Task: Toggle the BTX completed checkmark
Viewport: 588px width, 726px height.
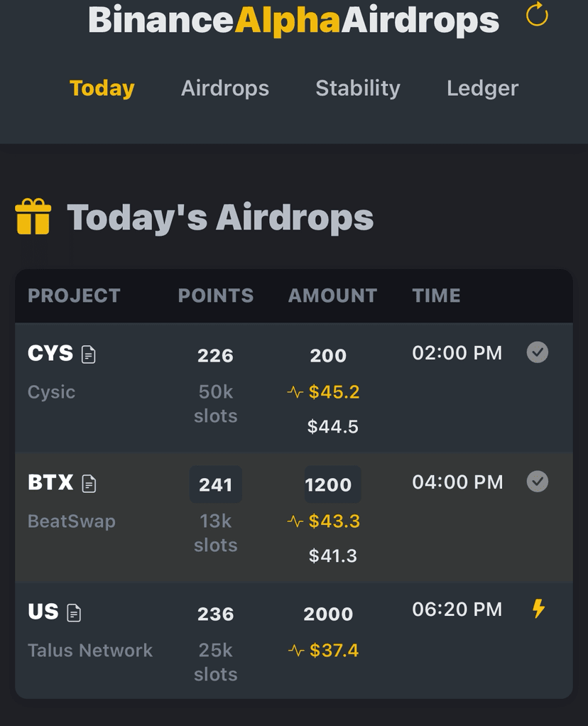Action: tap(538, 482)
